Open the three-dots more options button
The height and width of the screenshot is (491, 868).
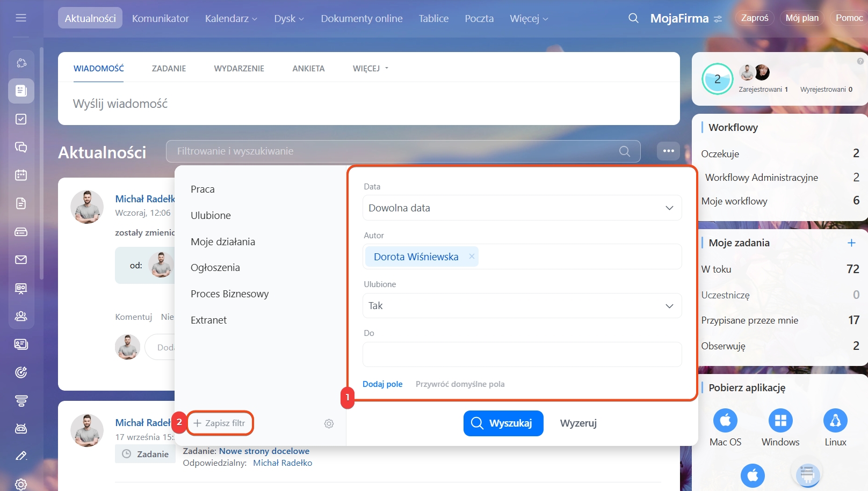click(x=668, y=151)
